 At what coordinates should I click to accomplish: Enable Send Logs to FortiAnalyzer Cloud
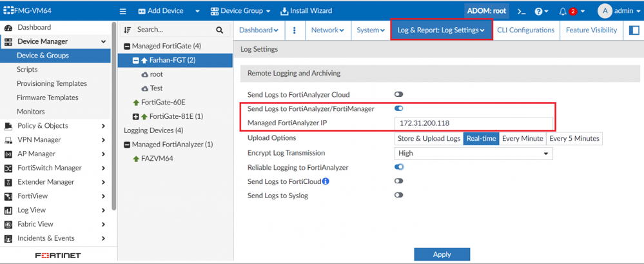pos(399,95)
